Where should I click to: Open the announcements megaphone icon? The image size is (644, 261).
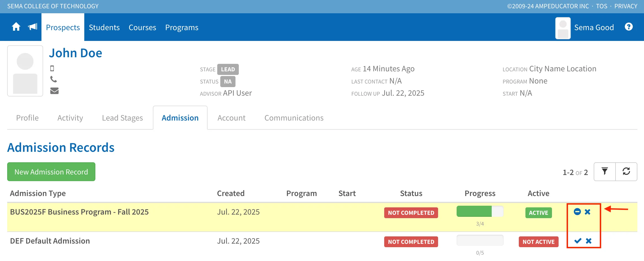tap(33, 27)
